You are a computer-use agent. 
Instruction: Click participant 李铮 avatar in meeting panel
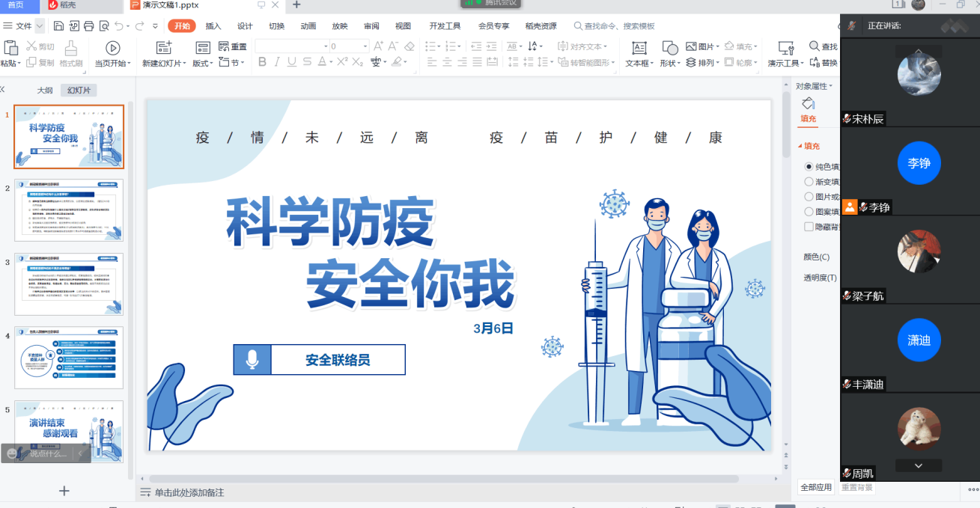(919, 163)
